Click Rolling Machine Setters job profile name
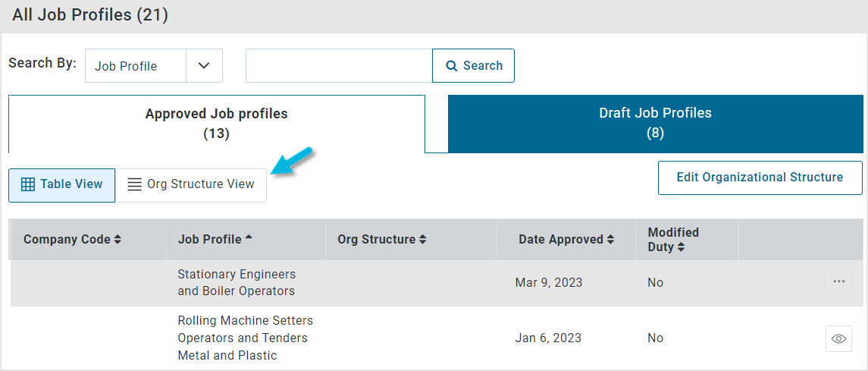The width and height of the screenshot is (868, 371). tap(245, 338)
